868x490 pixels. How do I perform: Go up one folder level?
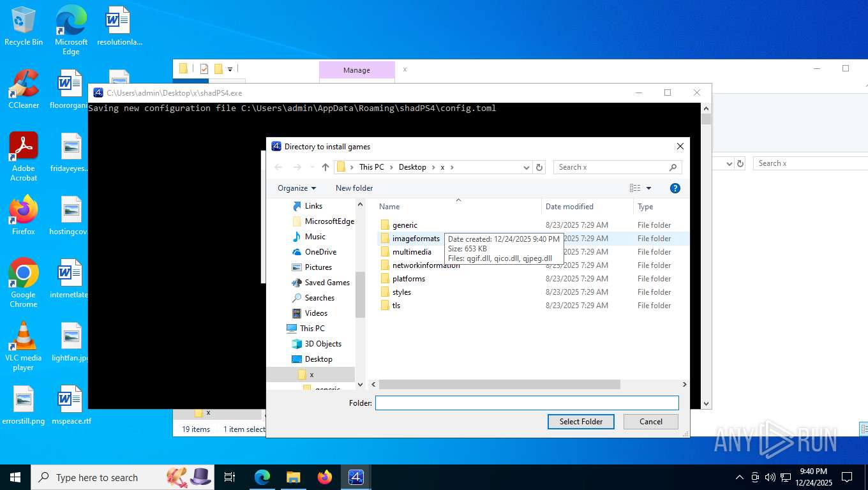(x=325, y=167)
